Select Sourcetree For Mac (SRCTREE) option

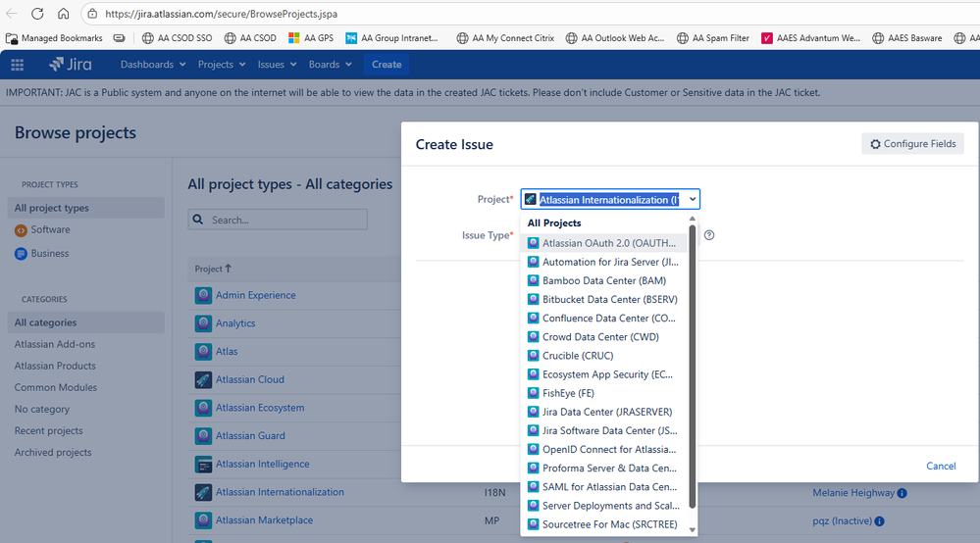(603, 523)
